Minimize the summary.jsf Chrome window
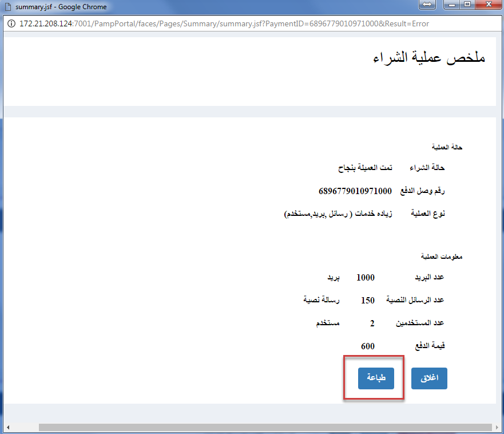Image resolution: width=504 pixels, height=434 pixels. (x=451, y=5)
